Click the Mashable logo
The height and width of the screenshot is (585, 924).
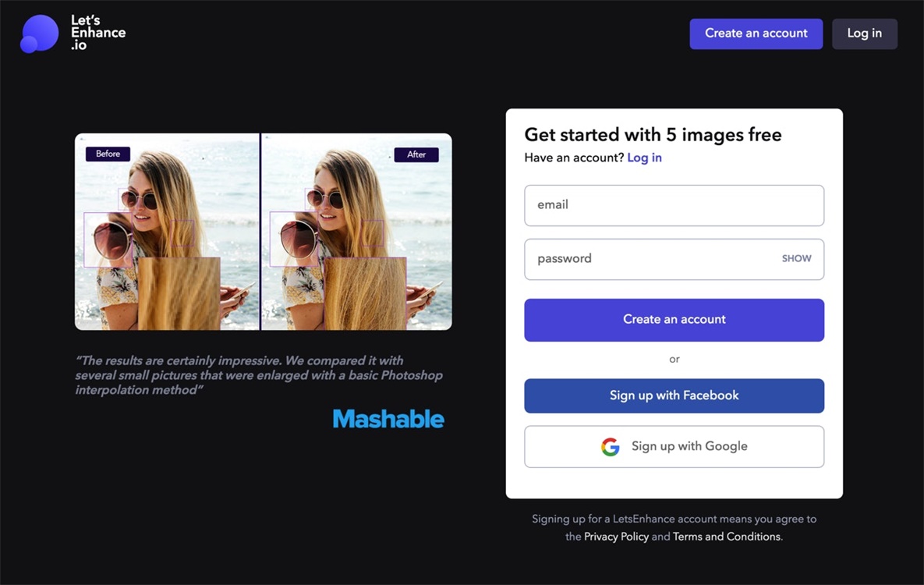click(388, 419)
